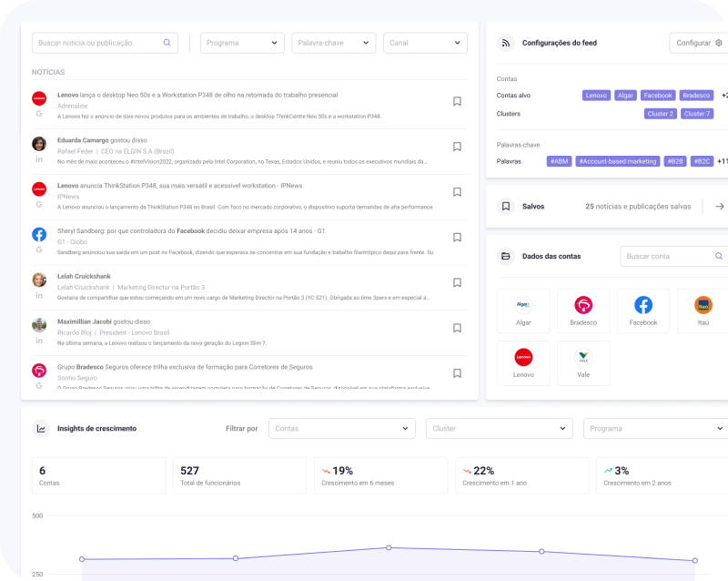Click the search magnifier in news search field
Viewport: 728px width, 581px height.
[167, 43]
